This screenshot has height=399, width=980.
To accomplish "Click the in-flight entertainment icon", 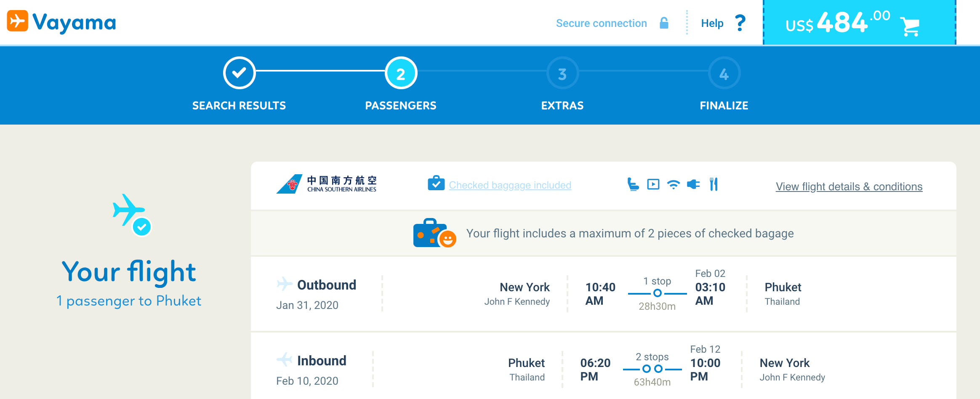I will pyautogui.click(x=653, y=184).
